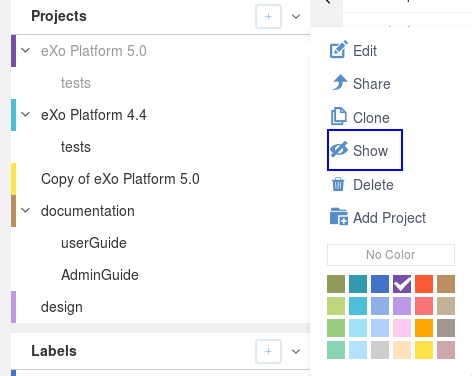Pick the peach color swatch in bottom row

pyautogui.click(x=402, y=350)
